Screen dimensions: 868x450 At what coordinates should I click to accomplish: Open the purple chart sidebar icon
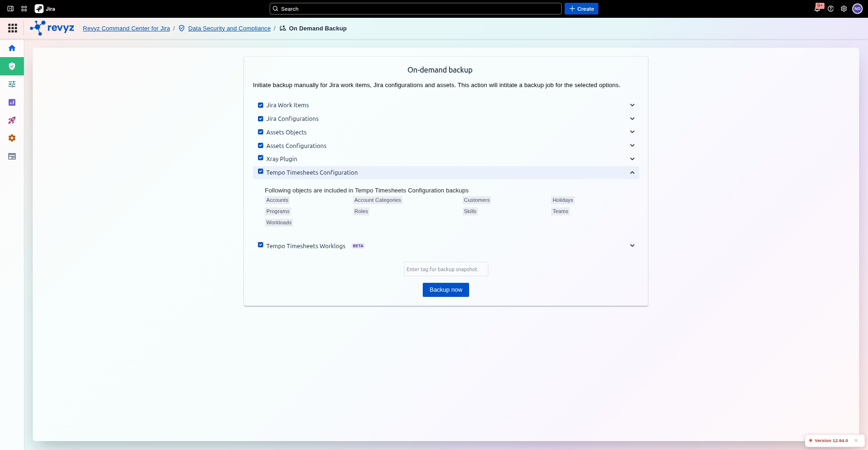(12, 103)
